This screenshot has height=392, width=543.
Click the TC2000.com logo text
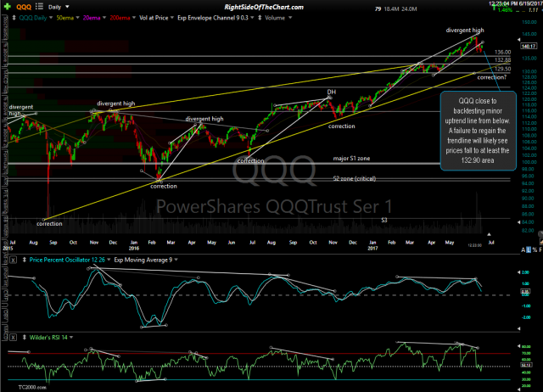32,387
